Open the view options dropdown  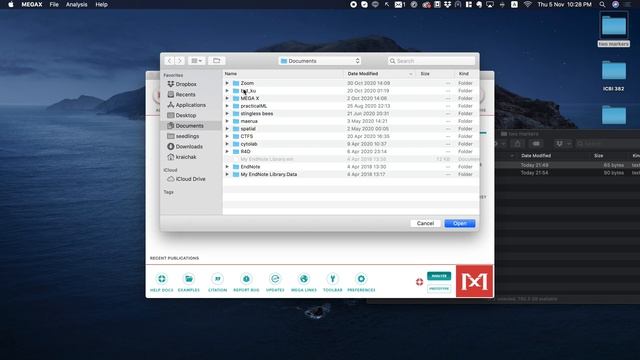[x=196, y=61]
